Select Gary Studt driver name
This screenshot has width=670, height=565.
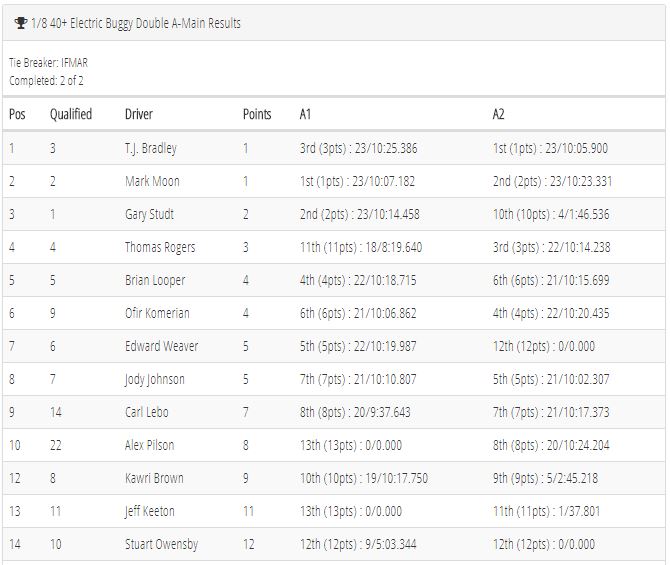150,215
